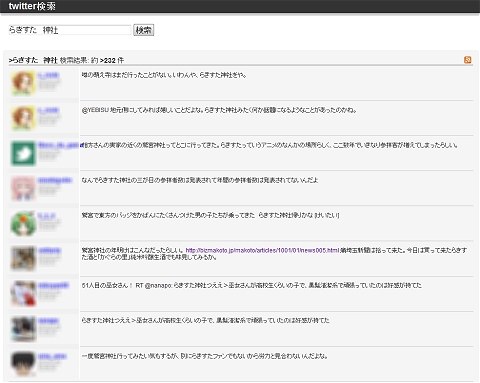Open the avatar beside らきすた神社つええ tweet
The height and width of the screenshot is (383, 480).
tap(23, 329)
